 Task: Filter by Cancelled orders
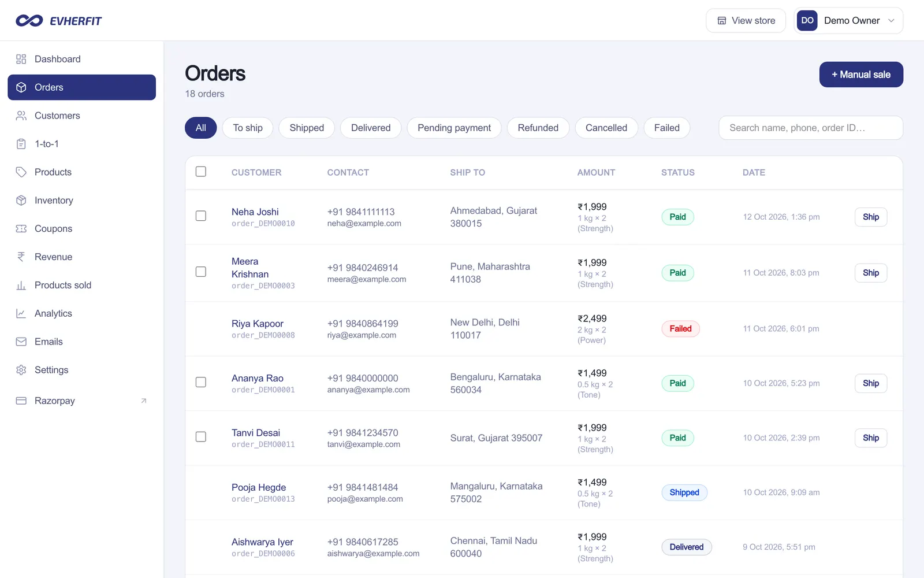tap(606, 128)
